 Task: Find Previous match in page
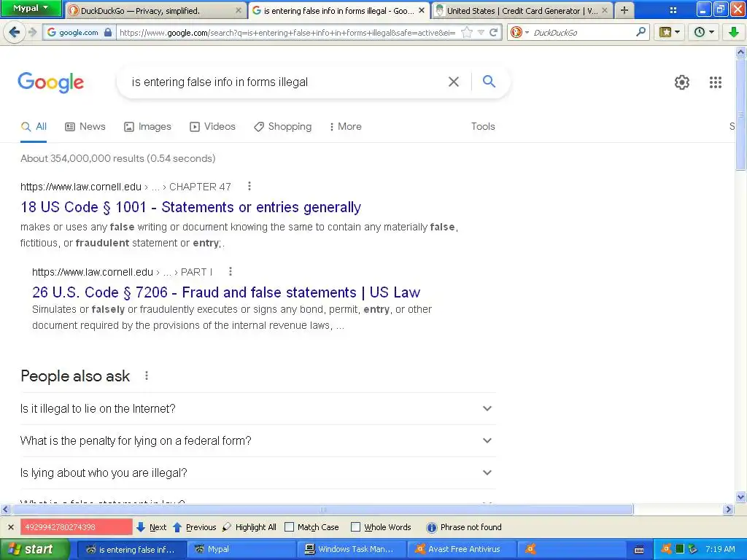(x=194, y=527)
